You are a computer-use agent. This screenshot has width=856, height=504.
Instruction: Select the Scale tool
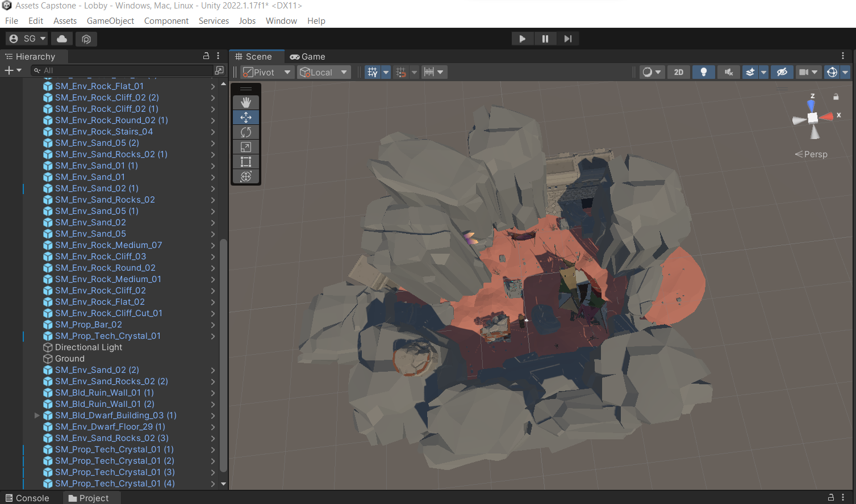(x=245, y=146)
